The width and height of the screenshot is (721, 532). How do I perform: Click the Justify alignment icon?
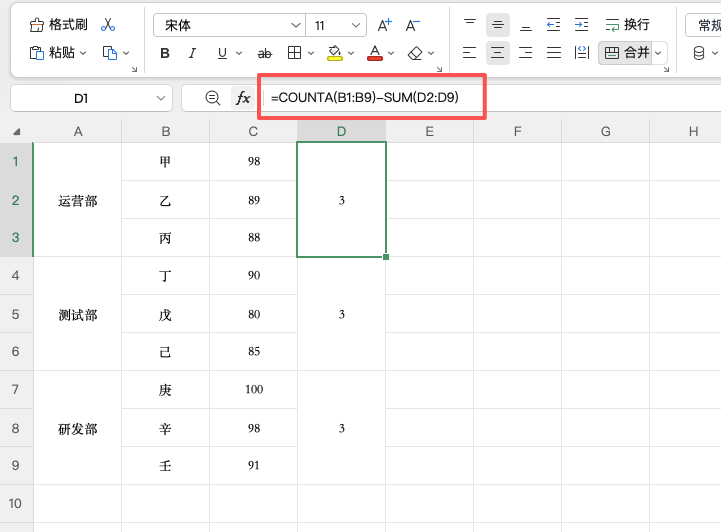coord(554,53)
